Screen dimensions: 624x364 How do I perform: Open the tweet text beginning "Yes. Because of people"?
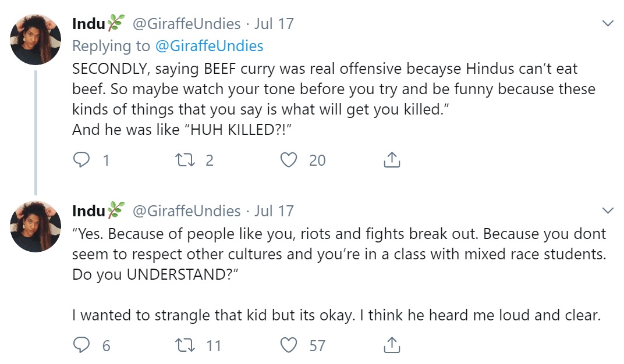pyautogui.click(x=339, y=274)
